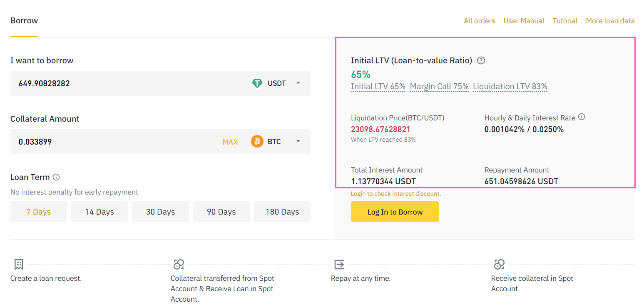Select the 90 Days loan term
Screen dimensions: 644x305
(x=221, y=212)
